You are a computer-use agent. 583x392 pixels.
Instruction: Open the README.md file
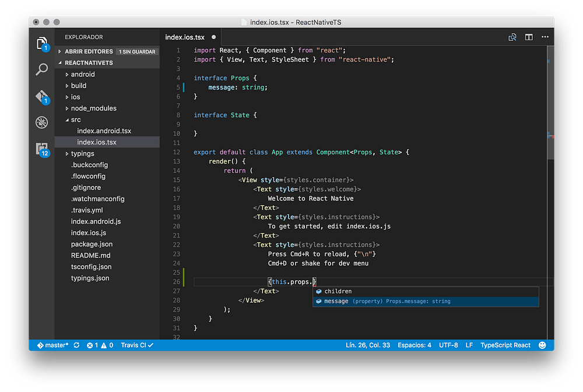[107, 256]
